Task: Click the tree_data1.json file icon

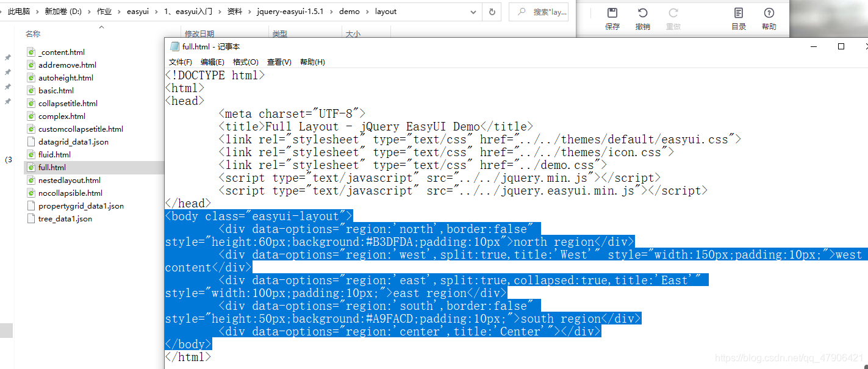Action: pyautogui.click(x=31, y=218)
